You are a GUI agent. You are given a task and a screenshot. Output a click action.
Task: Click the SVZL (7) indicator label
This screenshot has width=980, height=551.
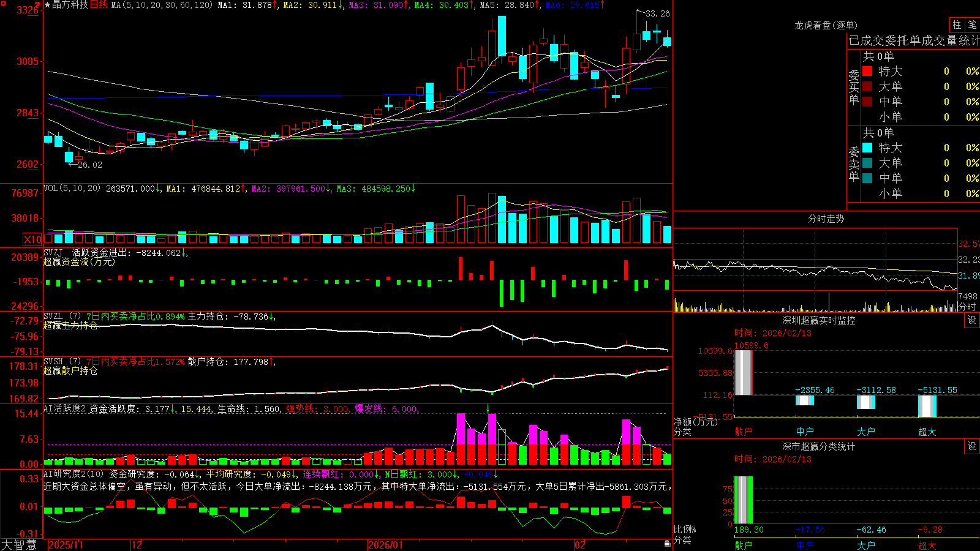(x=62, y=316)
